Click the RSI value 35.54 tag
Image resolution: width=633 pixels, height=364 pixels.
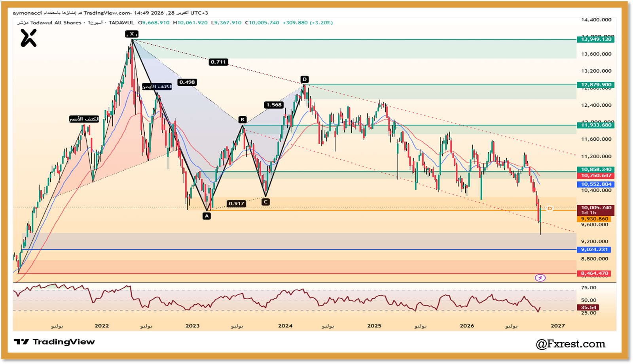(589, 307)
